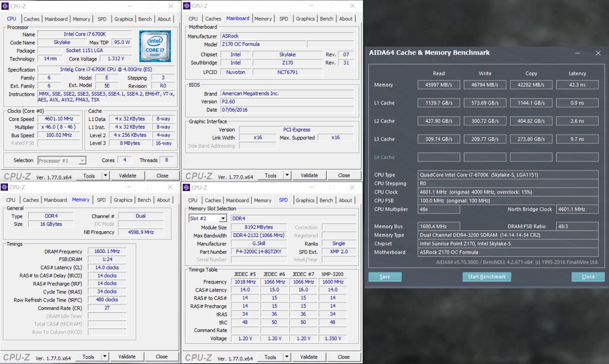Select the Graphics tab in the Memory window
The width and height of the screenshot is (609, 364).
[x=123, y=200]
